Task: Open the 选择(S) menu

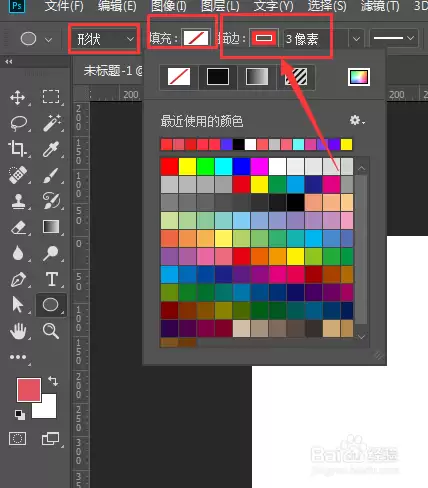Action: [327, 6]
